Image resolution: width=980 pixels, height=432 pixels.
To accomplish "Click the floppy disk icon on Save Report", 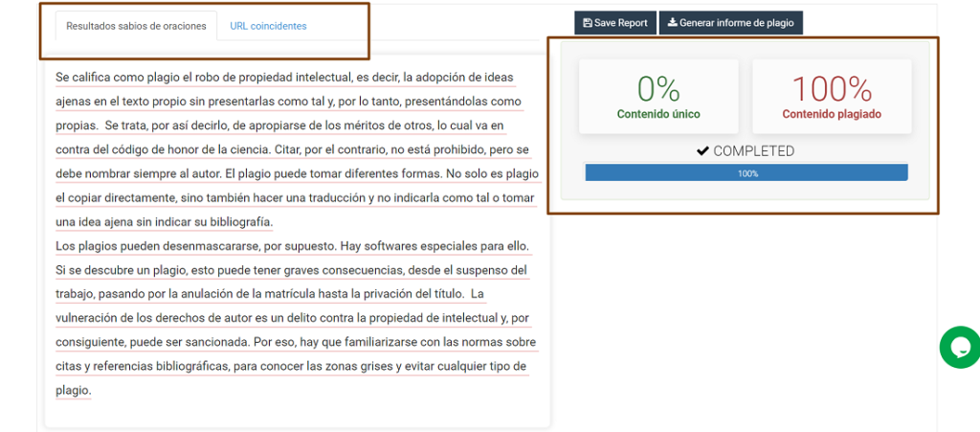I will 587,23.
